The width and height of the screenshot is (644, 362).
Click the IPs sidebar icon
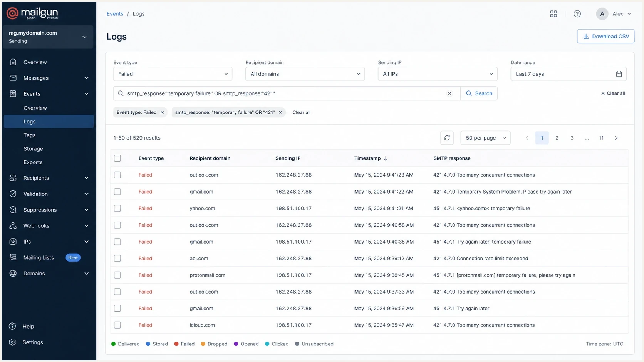(x=13, y=241)
